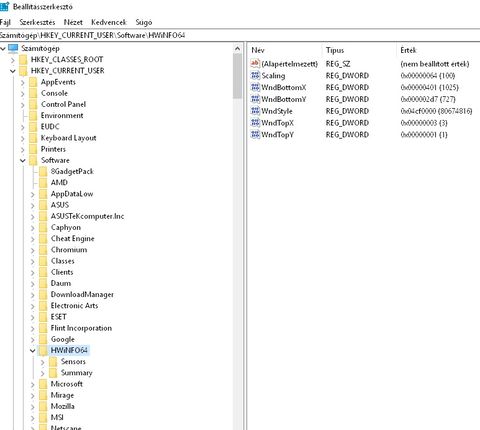Open the Nézet menu

[73, 22]
